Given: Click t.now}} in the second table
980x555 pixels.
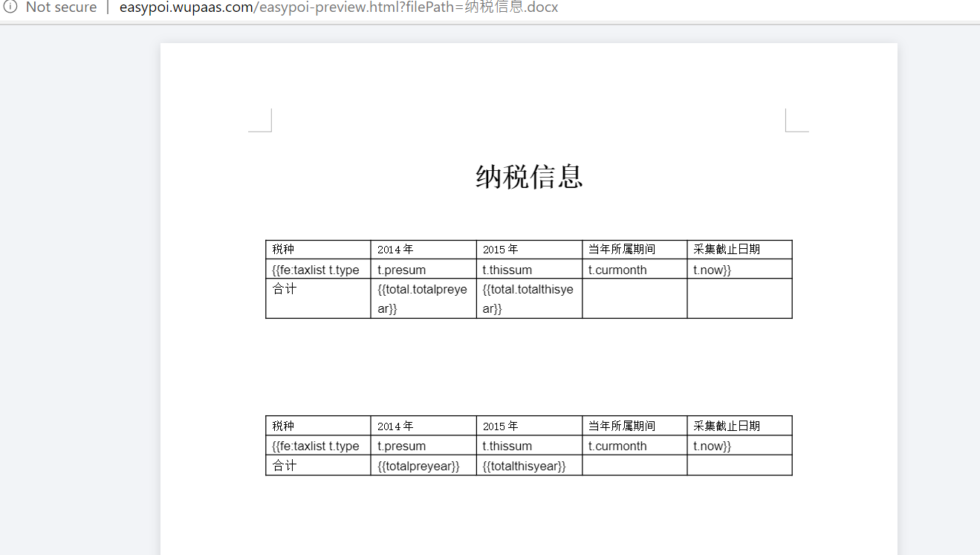Looking at the screenshot, I should [713, 446].
